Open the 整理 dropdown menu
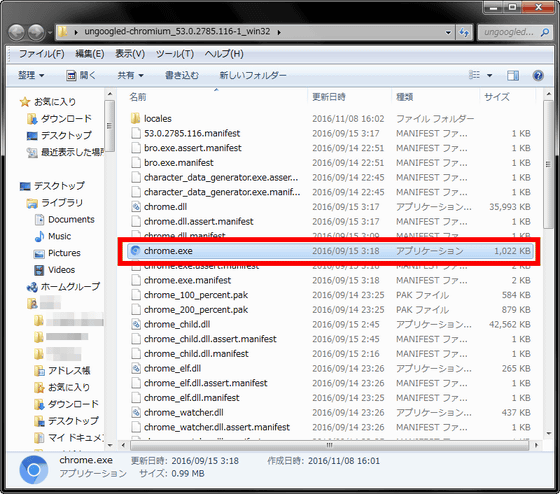 pos(31,75)
